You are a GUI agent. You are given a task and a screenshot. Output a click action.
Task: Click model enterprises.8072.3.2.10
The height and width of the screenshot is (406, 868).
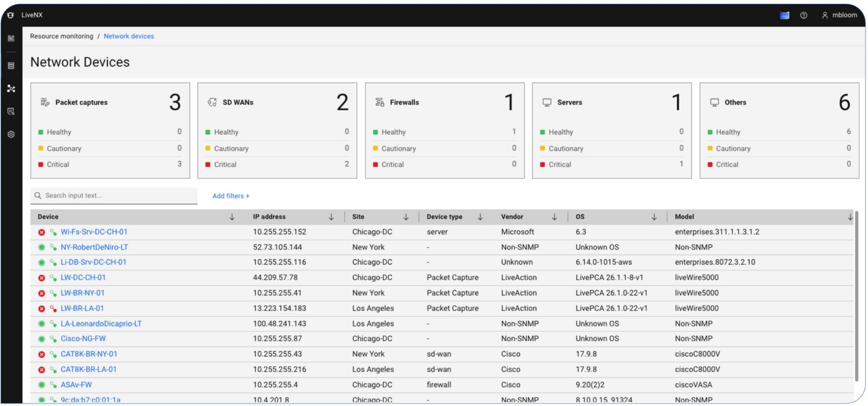[x=715, y=262]
